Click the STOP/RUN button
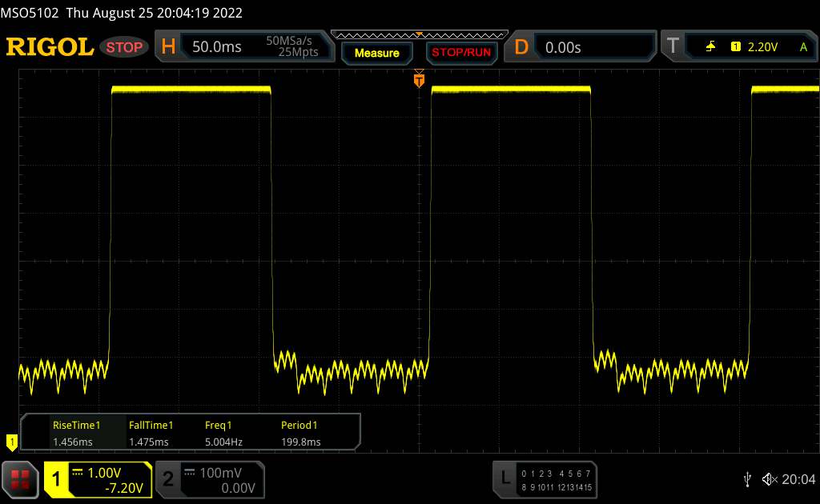820x504 pixels. click(461, 54)
